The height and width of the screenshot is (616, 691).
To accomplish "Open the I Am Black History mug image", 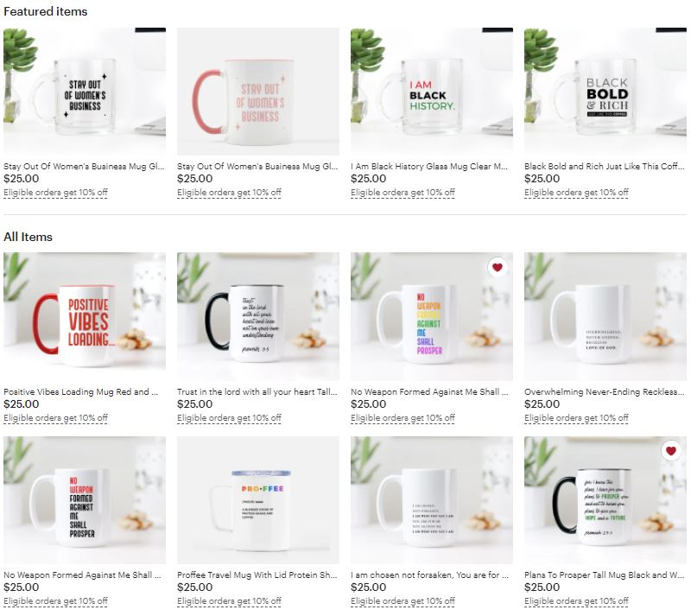I will coord(432,92).
